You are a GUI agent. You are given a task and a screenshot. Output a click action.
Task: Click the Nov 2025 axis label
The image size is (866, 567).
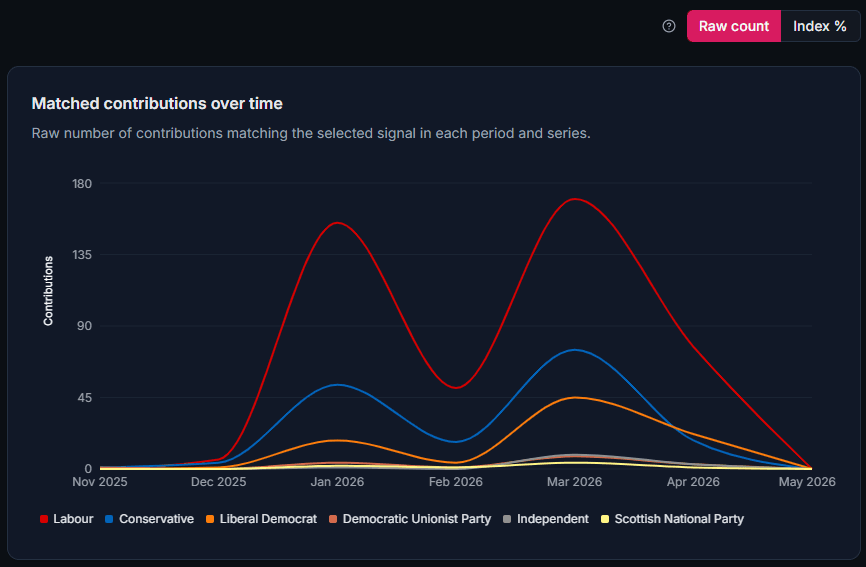(100, 482)
